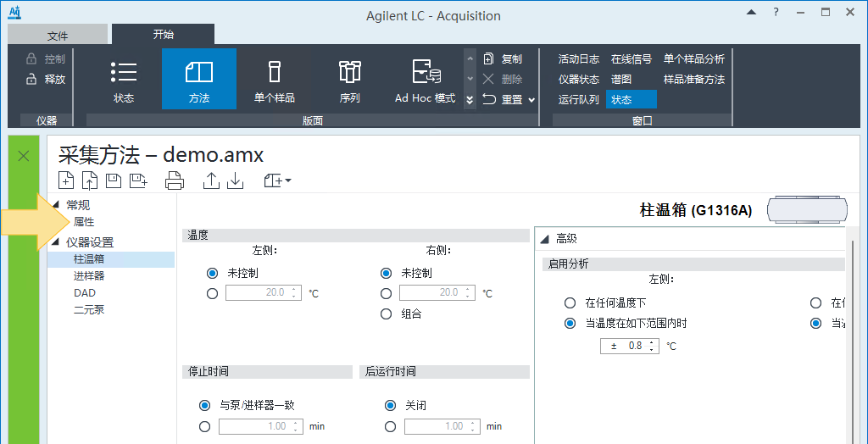The image size is (868, 444).
Task: Toggle the highlighted 状态 window button
Action: 631,100
